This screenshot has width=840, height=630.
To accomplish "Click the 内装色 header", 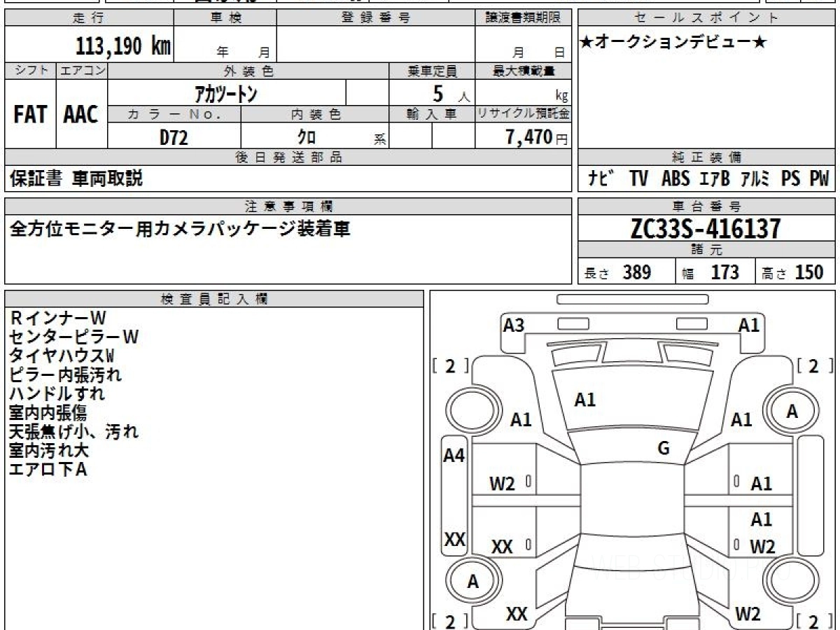I will tap(316, 114).
